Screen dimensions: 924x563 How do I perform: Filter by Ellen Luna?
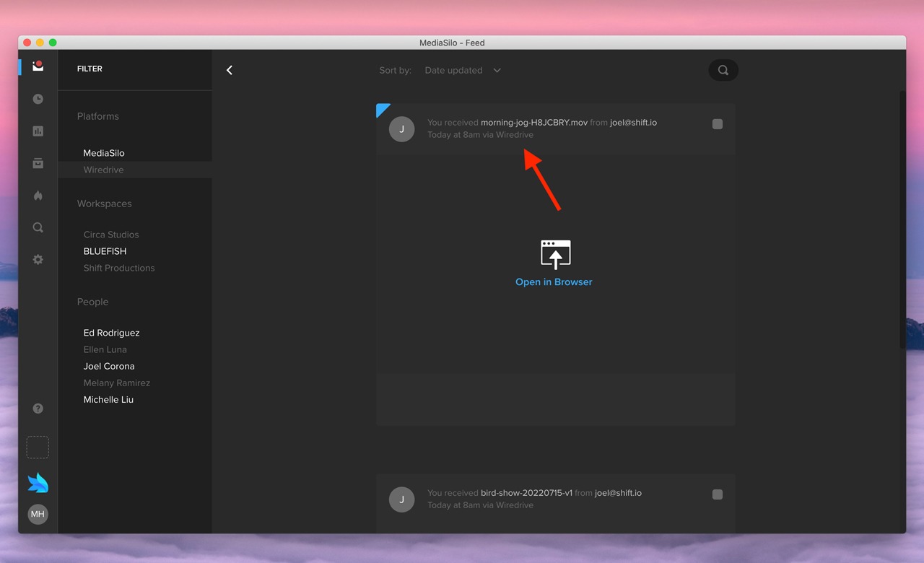[x=105, y=349]
